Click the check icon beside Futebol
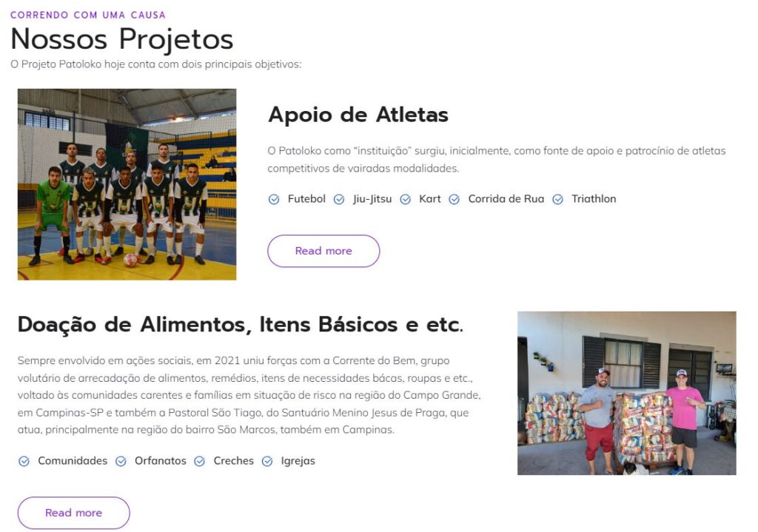Viewport: 758px width, 532px height. pos(274,200)
